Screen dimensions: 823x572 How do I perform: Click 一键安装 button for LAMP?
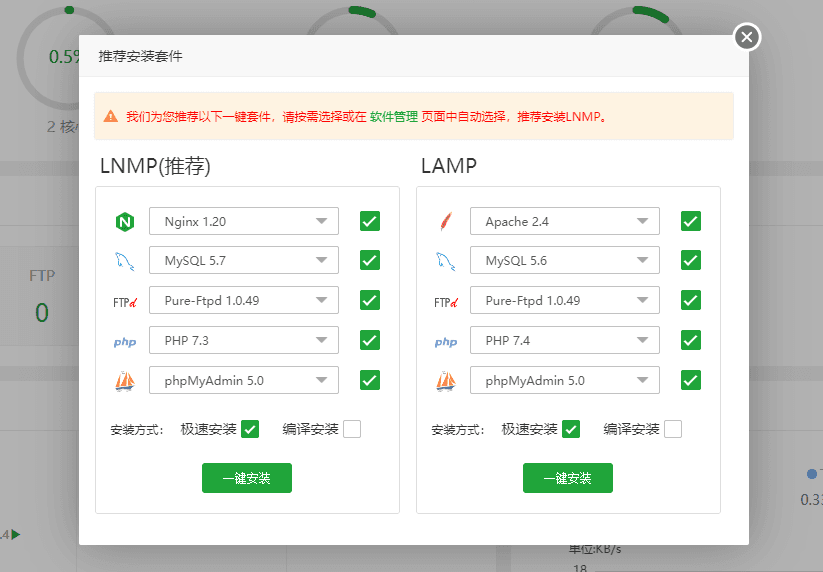pos(567,478)
